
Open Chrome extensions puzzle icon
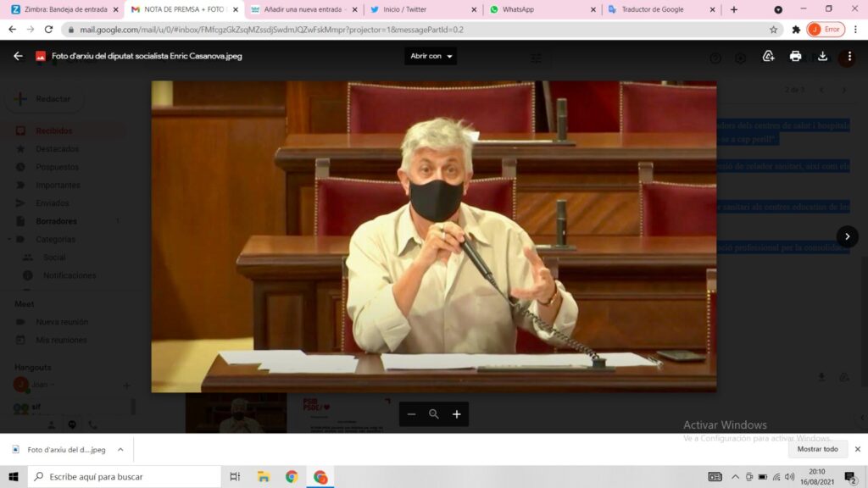point(796,29)
